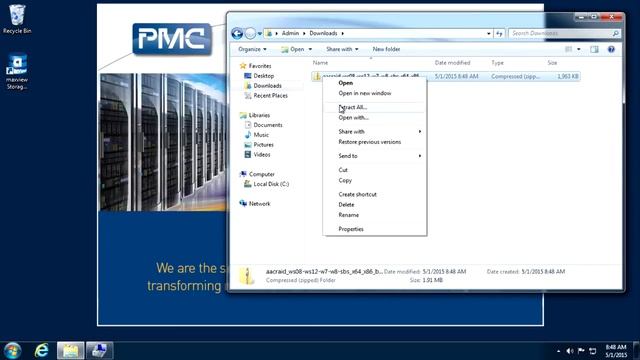640x360 pixels.
Task: Open the Share with toolbar dropdown
Action: click(x=342, y=49)
